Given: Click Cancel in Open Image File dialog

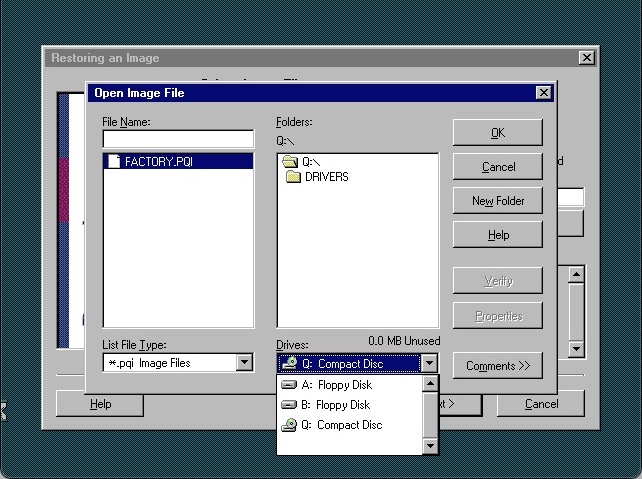Looking at the screenshot, I should click(498, 167).
